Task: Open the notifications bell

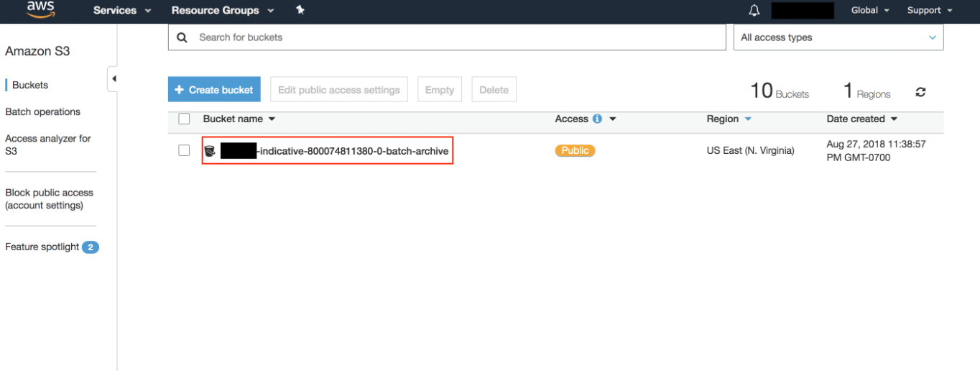Action: coord(754,10)
